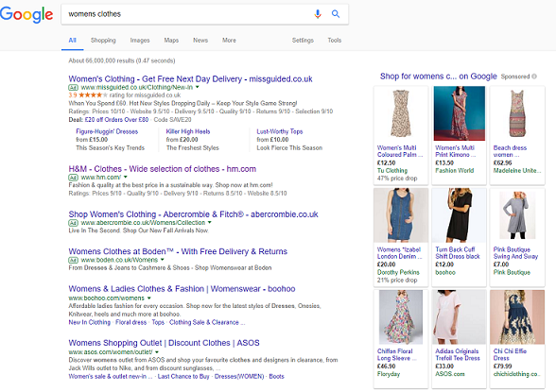The image size is (556, 392).
Task: Open Adidas Originals Trefoil Tee Dress title
Action: [458, 354]
